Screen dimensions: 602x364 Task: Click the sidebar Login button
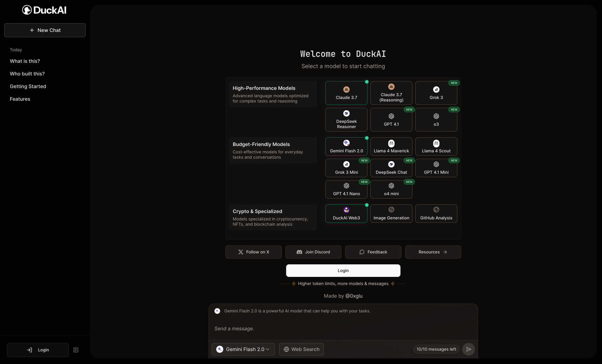(38, 350)
